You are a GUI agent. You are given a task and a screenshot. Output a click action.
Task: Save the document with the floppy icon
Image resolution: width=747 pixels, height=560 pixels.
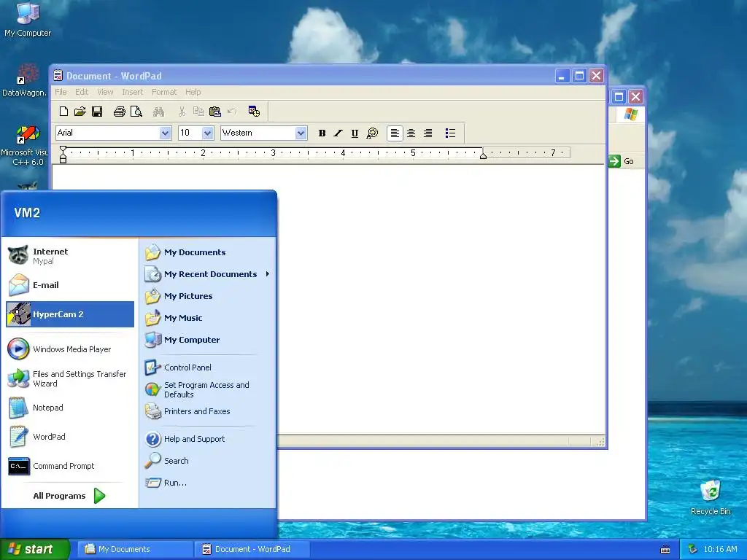tap(97, 112)
